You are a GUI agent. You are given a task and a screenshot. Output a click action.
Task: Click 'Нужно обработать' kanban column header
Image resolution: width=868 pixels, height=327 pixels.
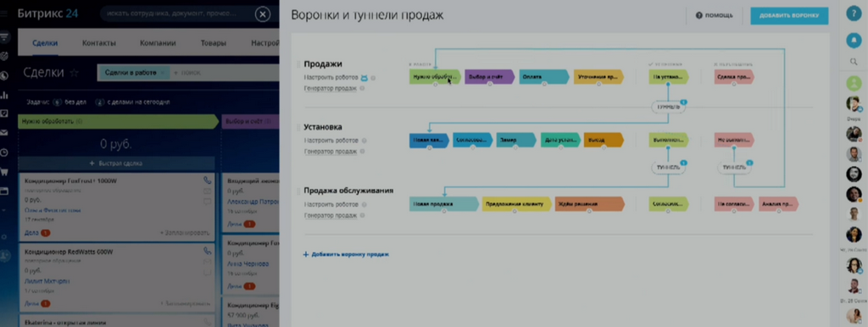pyautogui.click(x=119, y=121)
